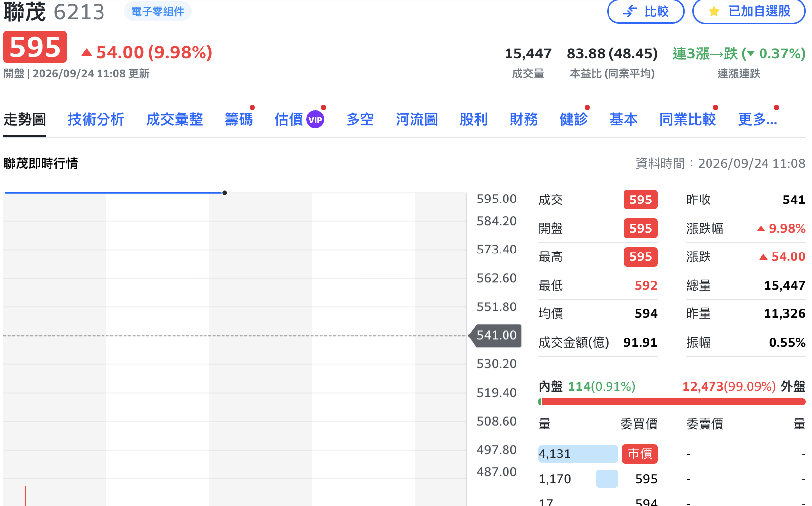Click the 漲跌 54.00 value
Screen dimensions: 812x506
(782, 256)
